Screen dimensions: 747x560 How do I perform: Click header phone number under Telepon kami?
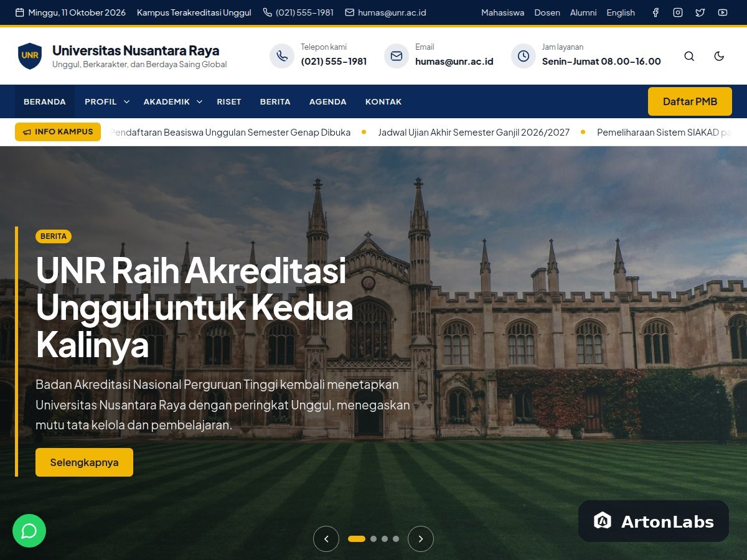(334, 61)
